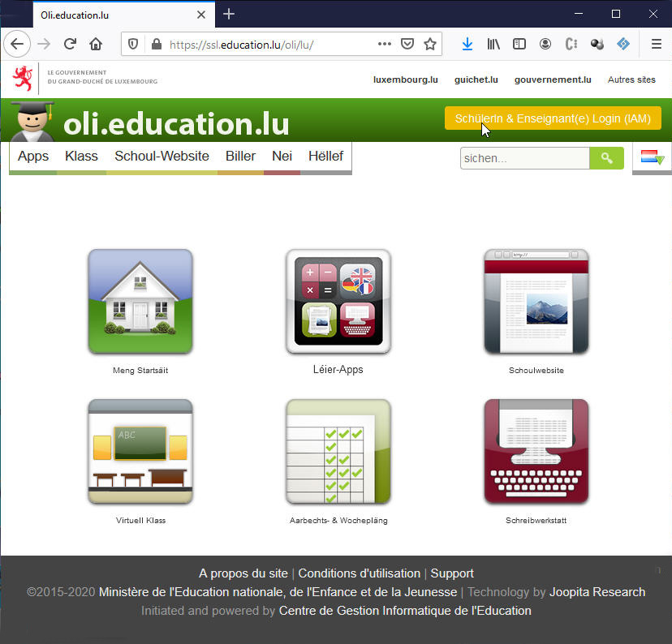Close the Oli.education.lu tab

(x=201, y=15)
